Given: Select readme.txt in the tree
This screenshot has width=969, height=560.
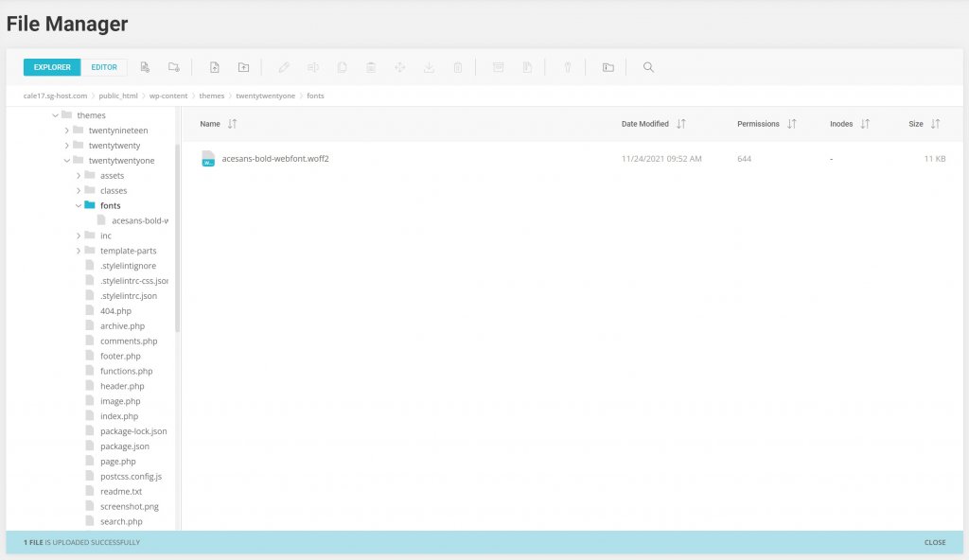Looking at the screenshot, I should (x=121, y=491).
